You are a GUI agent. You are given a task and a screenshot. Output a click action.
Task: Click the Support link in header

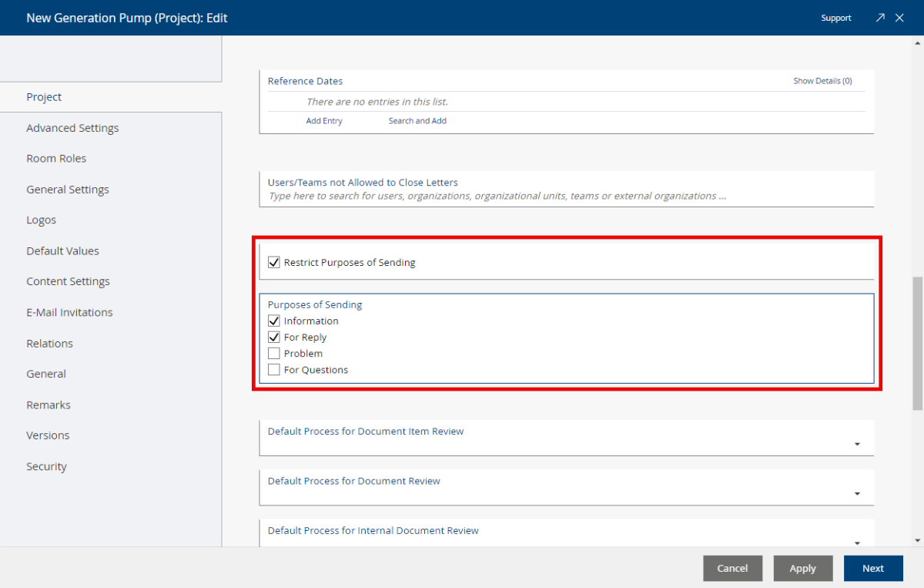click(835, 18)
